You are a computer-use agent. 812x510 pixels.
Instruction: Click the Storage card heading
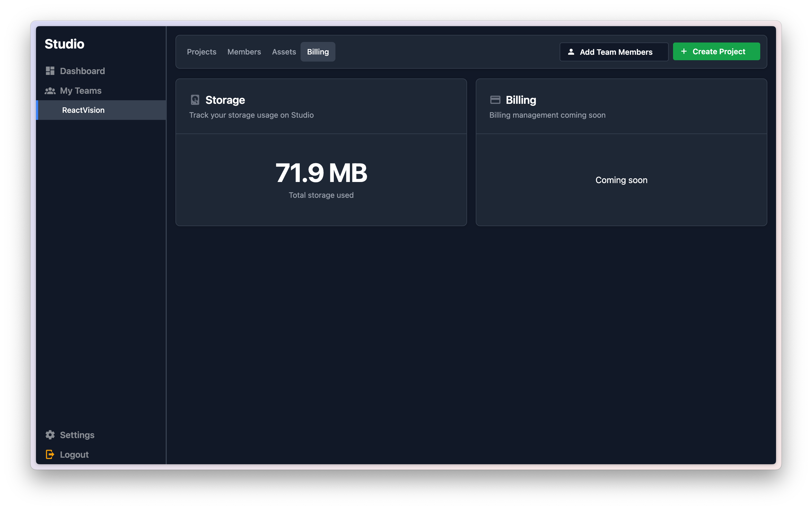click(225, 100)
